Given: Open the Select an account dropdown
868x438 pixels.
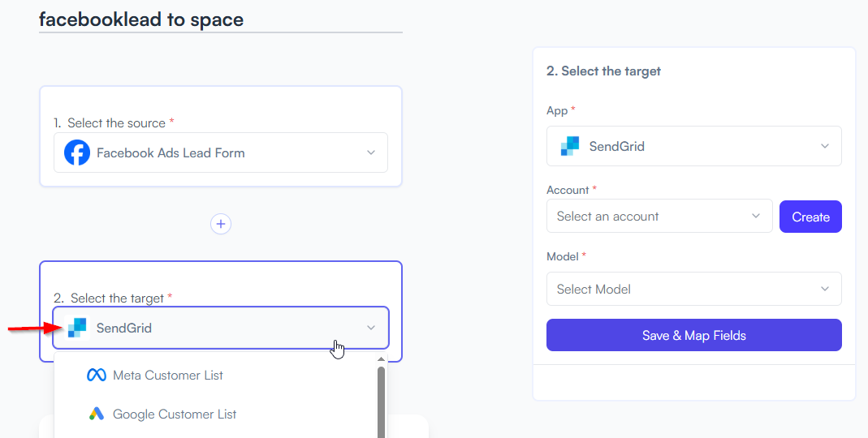Looking at the screenshot, I should (x=659, y=217).
